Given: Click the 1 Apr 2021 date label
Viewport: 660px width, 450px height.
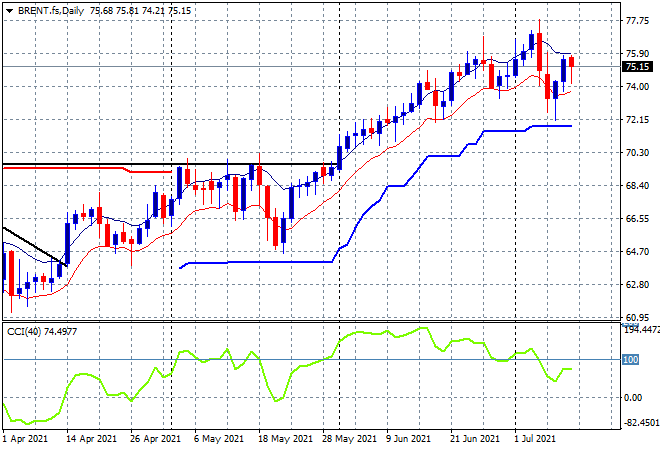Looking at the screenshot, I should click(25, 439).
